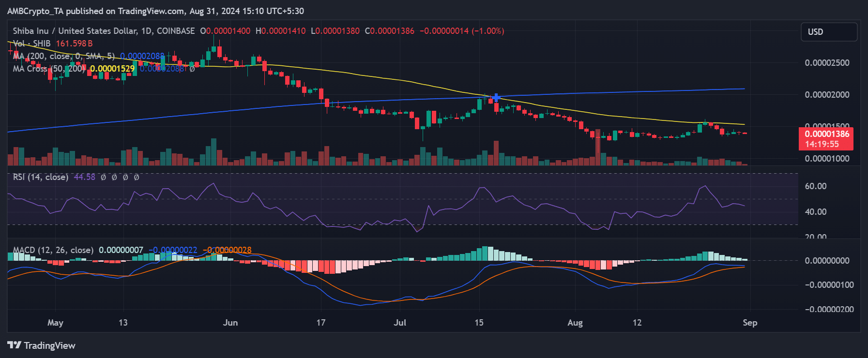Screen dimensions: 868x358
Task: Click the 40.00 RSI axis label
Action: (x=816, y=212)
